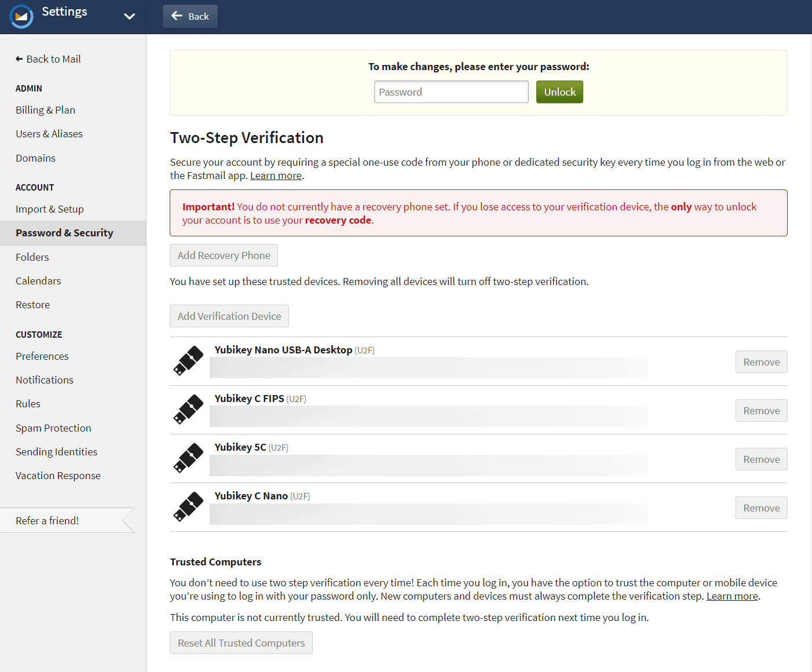Remove Yubikey Nano USB-A Desktop device
812x672 pixels.
(762, 362)
